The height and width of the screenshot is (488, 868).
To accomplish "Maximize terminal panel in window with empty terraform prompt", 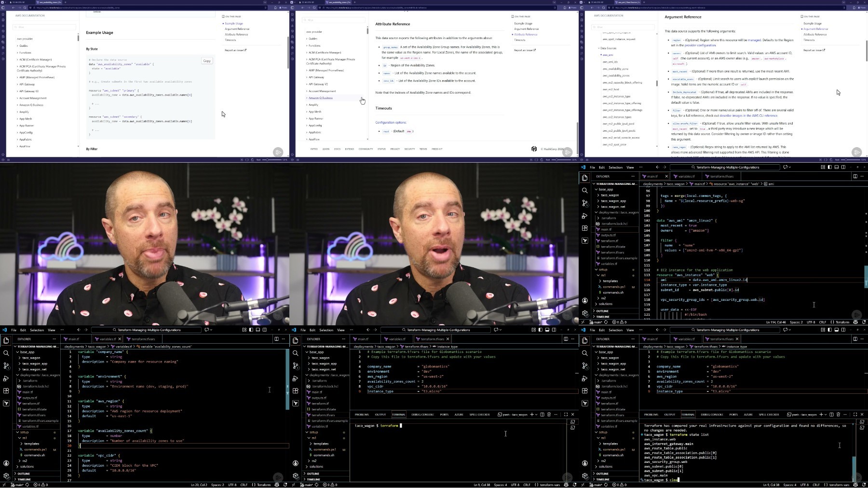I will click(566, 414).
